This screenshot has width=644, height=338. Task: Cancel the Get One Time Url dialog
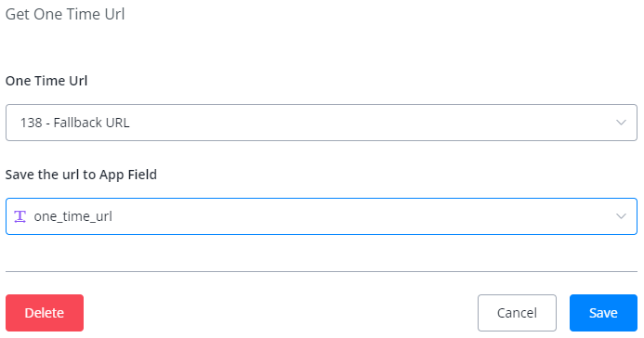click(517, 313)
